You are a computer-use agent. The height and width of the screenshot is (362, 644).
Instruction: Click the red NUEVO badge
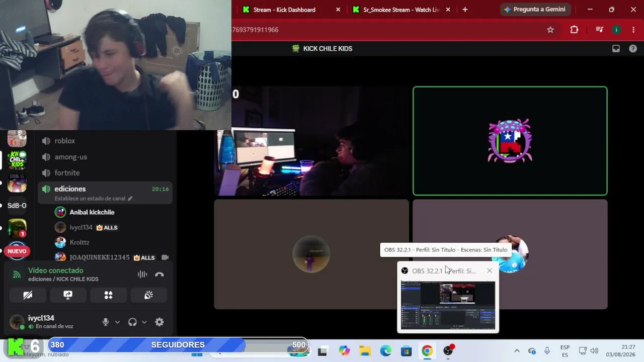17,251
